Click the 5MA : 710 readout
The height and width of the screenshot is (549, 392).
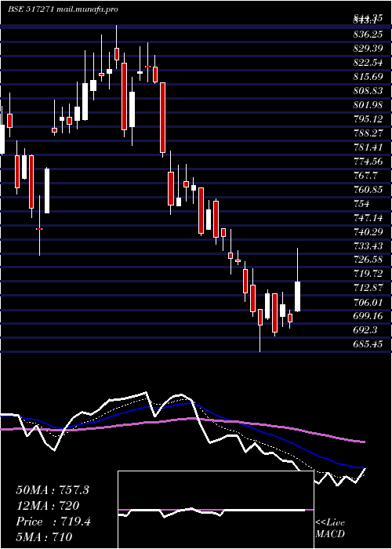tap(44, 537)
